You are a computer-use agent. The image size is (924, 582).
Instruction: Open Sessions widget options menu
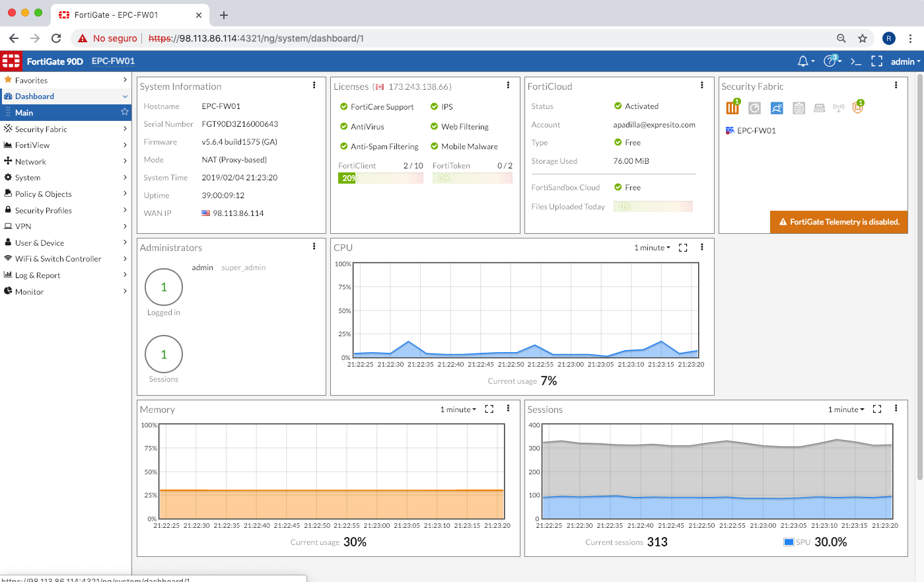pos(896,408)
